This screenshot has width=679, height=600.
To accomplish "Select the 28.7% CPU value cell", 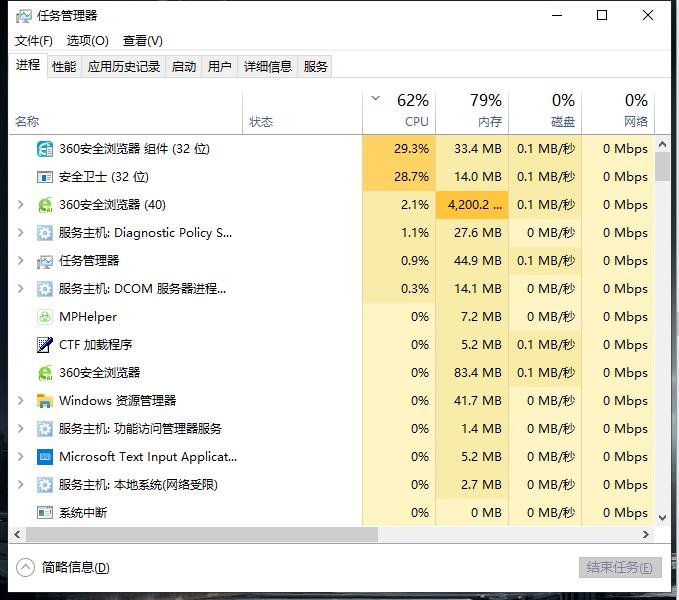I will 399,177.
